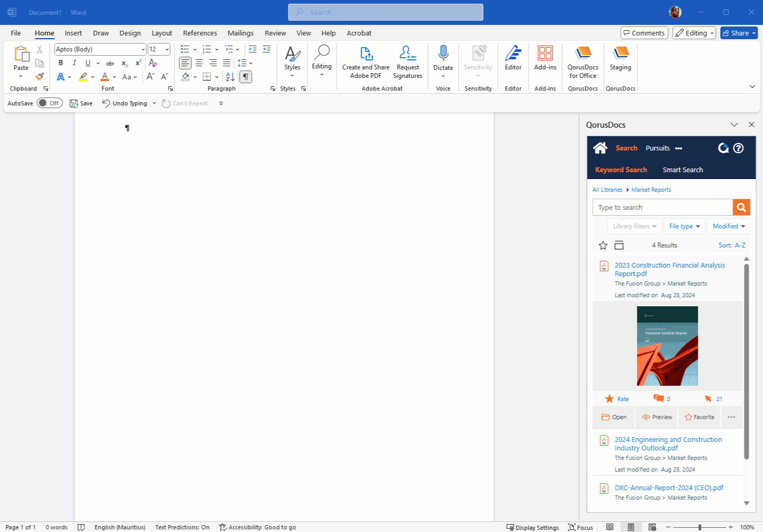This screenshot has height=532, width=763.
Task: Click the Type to search field
Action: click(x=662, y=207)
